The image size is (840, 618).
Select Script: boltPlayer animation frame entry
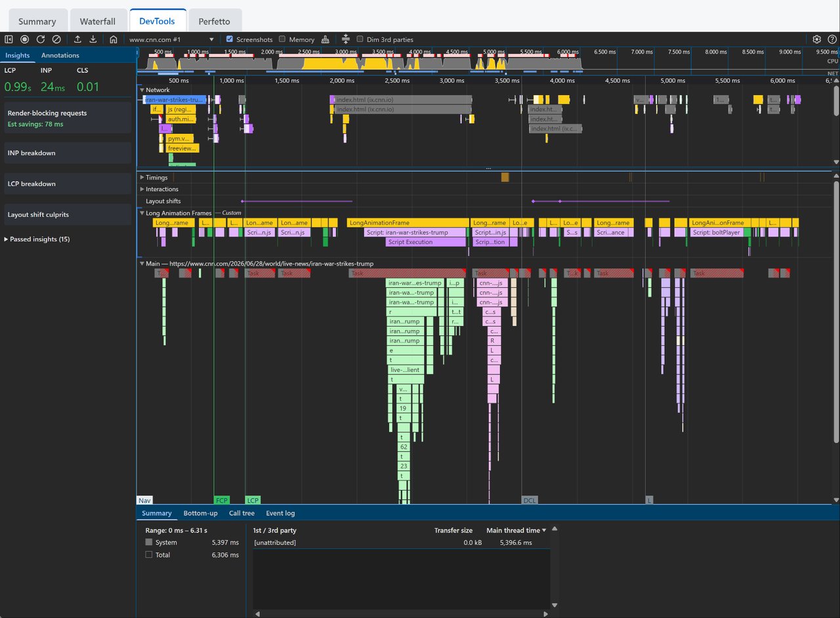tap(717, 232)
